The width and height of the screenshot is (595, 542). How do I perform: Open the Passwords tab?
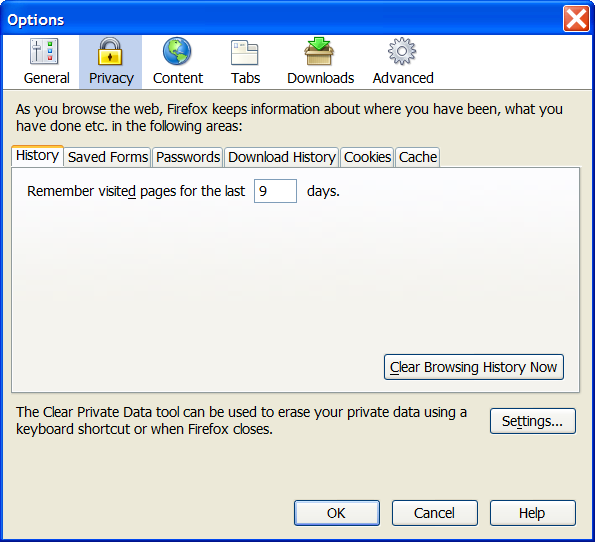188,157
